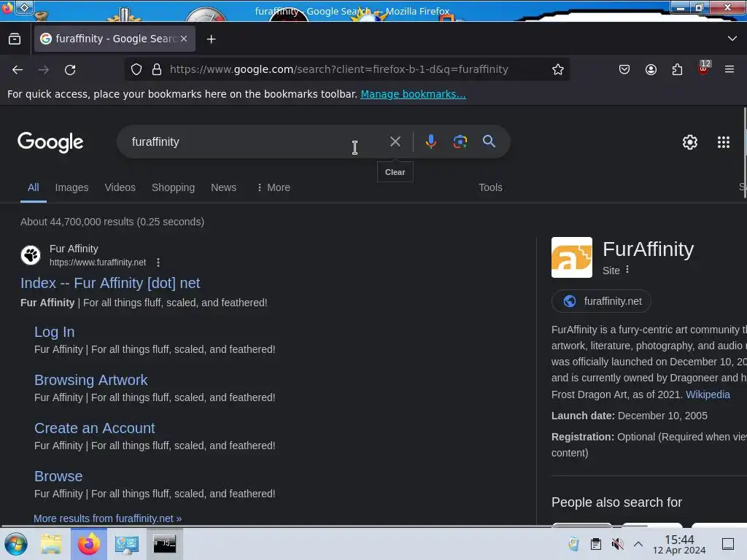The image size is (747, 560).
Task: Open the tracking protection shield panel
Action: click(x=136, y=69)
